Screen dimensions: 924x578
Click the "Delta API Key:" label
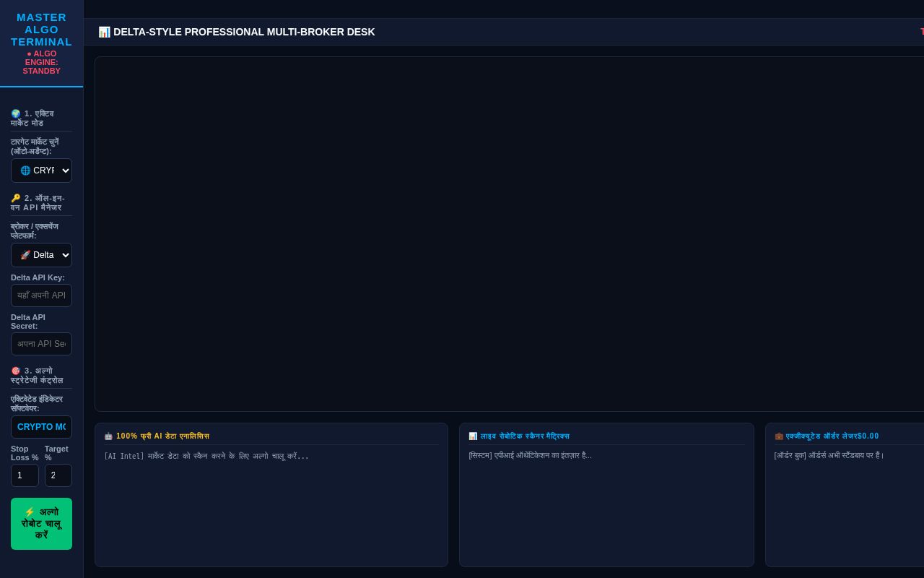coord(38,277)
